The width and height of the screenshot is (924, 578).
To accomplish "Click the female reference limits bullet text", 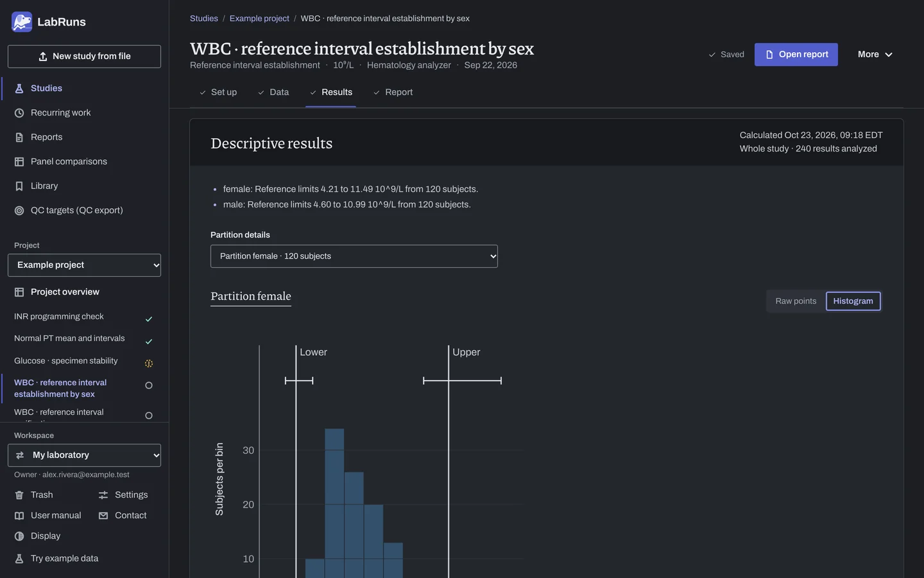I will pos(350,189).
